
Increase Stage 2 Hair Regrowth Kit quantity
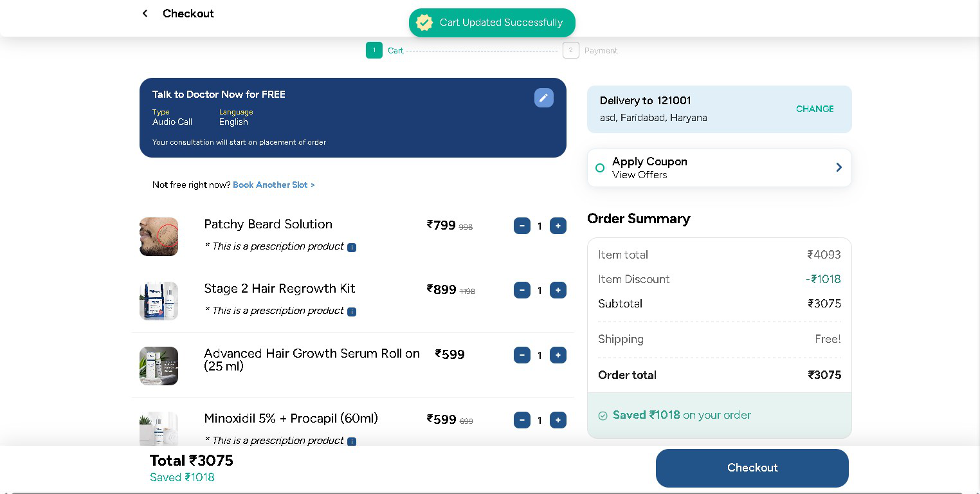(x=558, y=290)
